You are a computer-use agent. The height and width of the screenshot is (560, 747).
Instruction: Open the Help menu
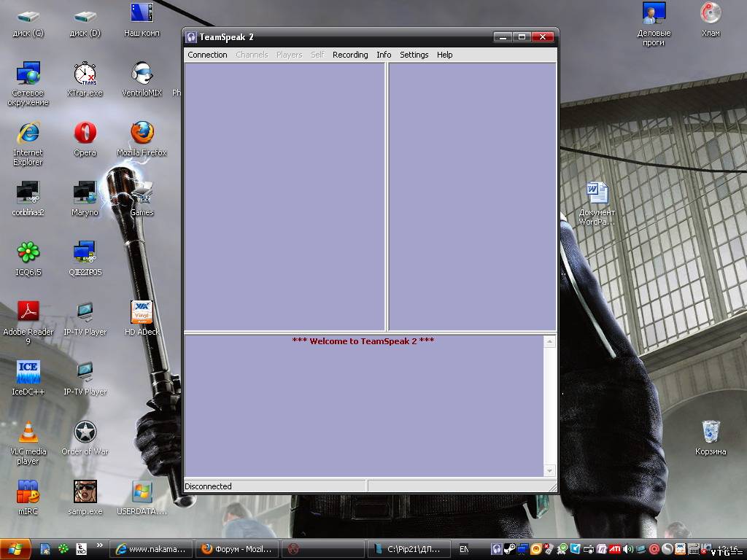point(444,55)
